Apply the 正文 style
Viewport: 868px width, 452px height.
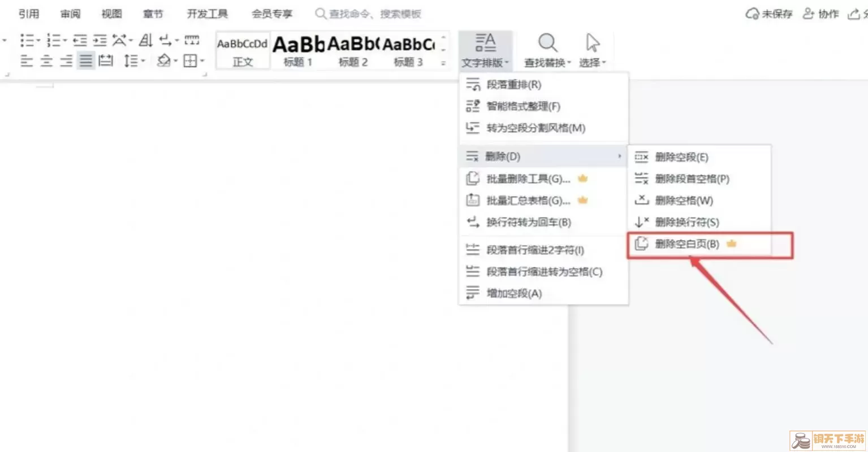tap(243, 51)
